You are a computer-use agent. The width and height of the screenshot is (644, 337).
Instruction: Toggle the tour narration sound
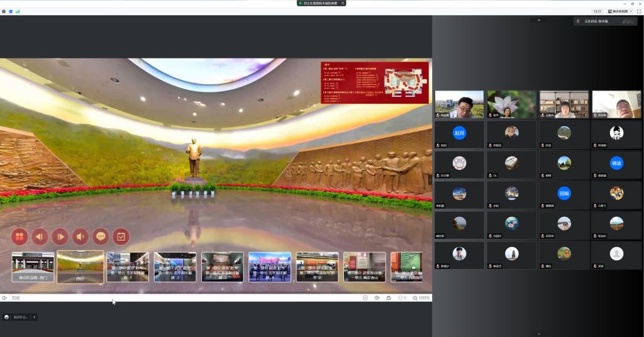pyautogui.click(x=80, y=236)
